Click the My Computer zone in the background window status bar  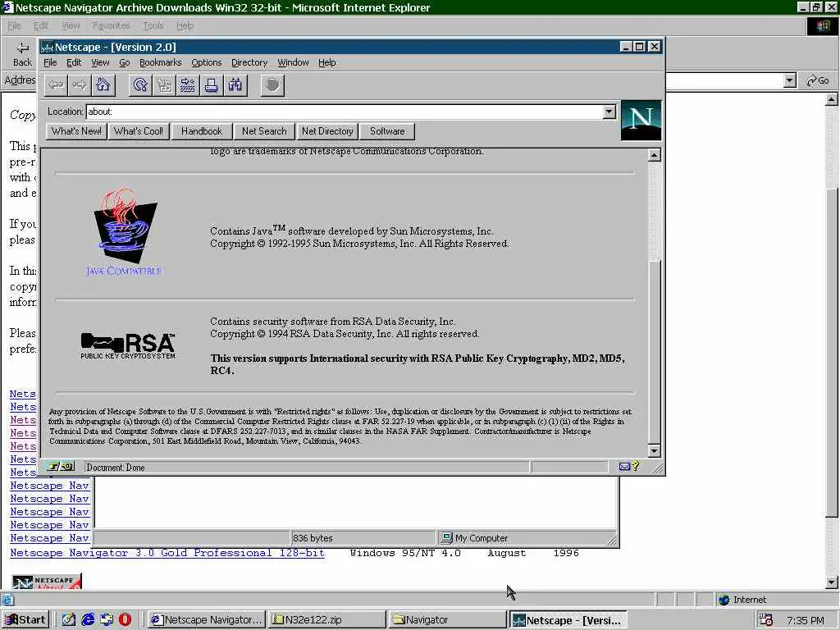click(x=475, y=538)
